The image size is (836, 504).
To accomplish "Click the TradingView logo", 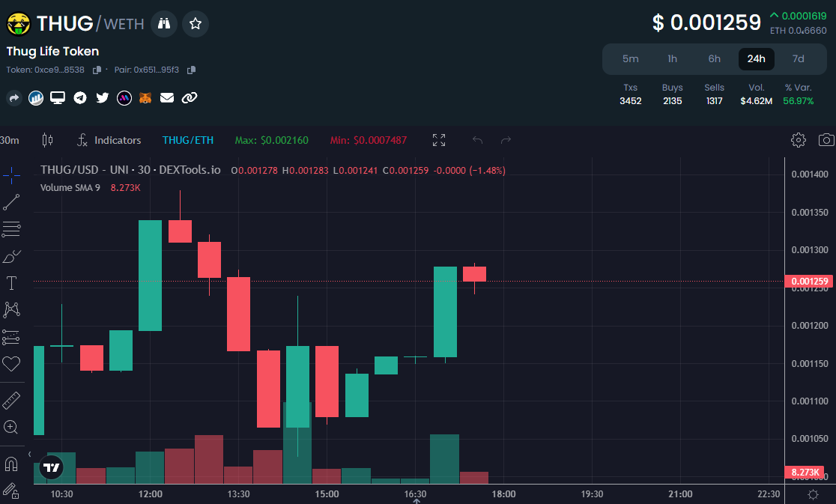I will (52, 468).
